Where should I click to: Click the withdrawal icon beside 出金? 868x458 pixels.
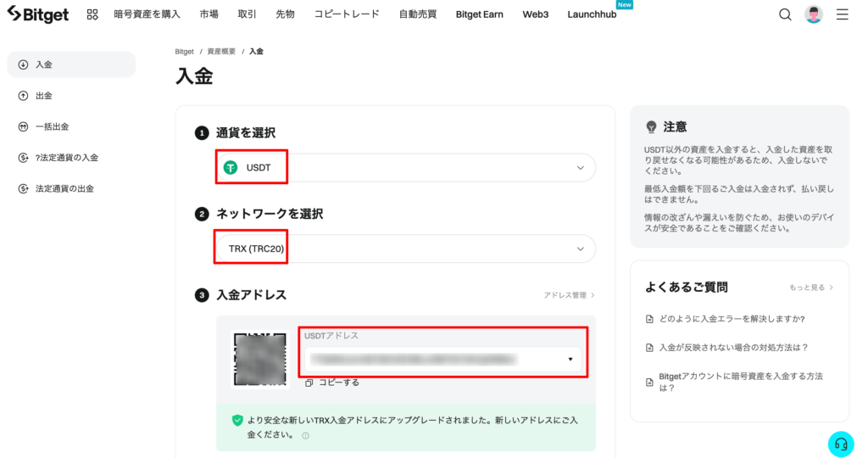(23, 96)
